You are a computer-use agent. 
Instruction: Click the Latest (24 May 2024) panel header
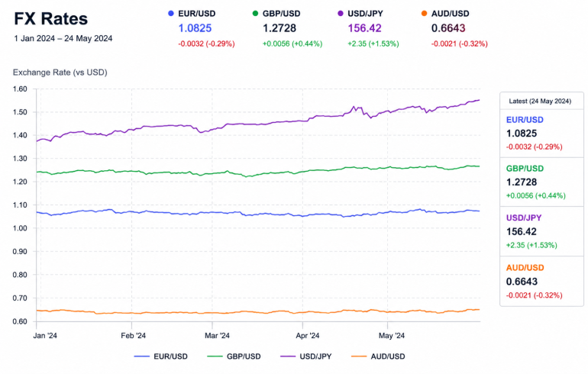(540, 102)
